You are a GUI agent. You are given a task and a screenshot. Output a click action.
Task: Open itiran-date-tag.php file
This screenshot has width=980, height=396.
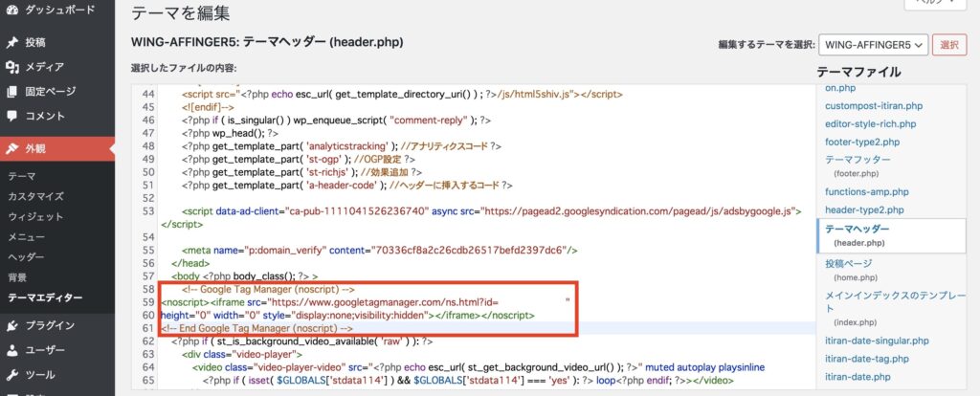tap(868, 359)
